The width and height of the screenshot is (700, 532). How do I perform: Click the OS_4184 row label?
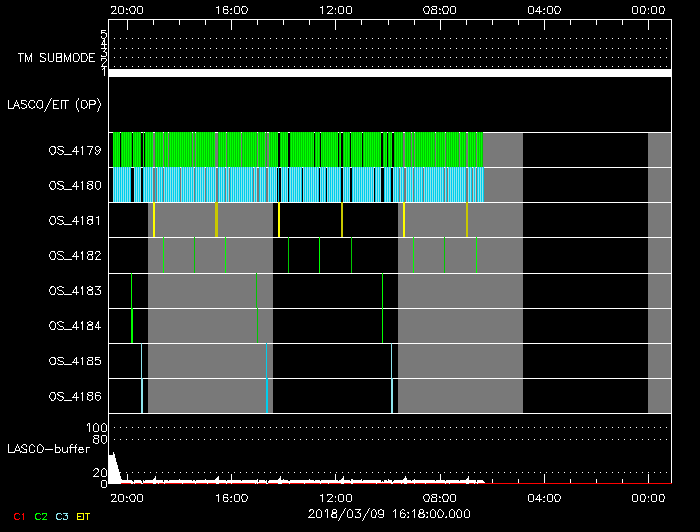(75, 326)
